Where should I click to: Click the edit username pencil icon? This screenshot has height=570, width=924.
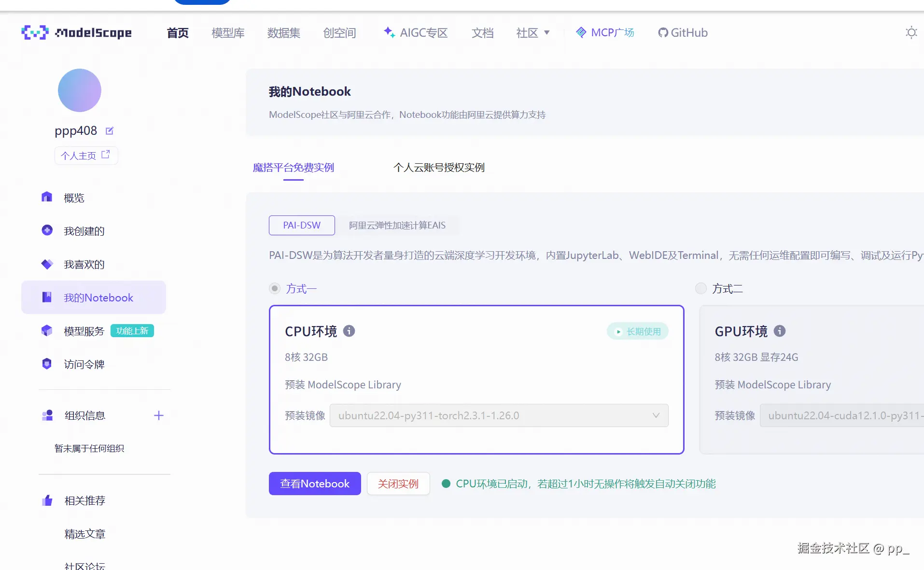pos(110,130)
